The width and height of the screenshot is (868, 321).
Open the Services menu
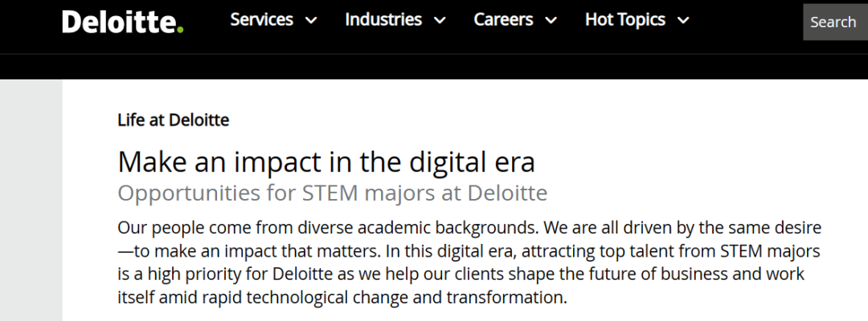(x=261, y=19)
